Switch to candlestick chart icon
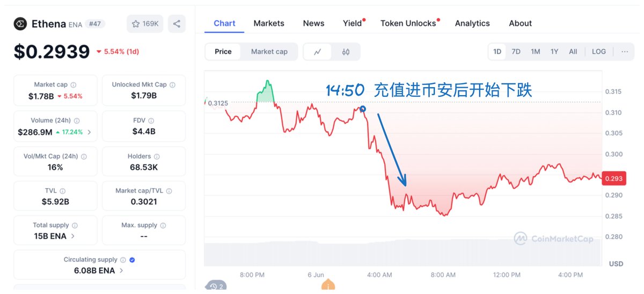The width and height of the screenshot is (644, 294). click(x=346, y=52)
